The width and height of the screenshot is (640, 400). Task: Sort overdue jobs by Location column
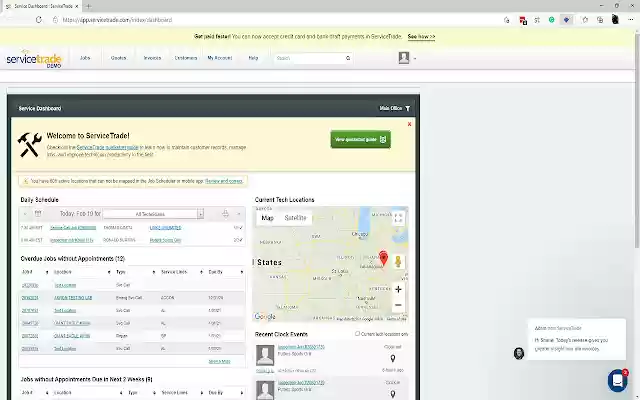[82, 272]
